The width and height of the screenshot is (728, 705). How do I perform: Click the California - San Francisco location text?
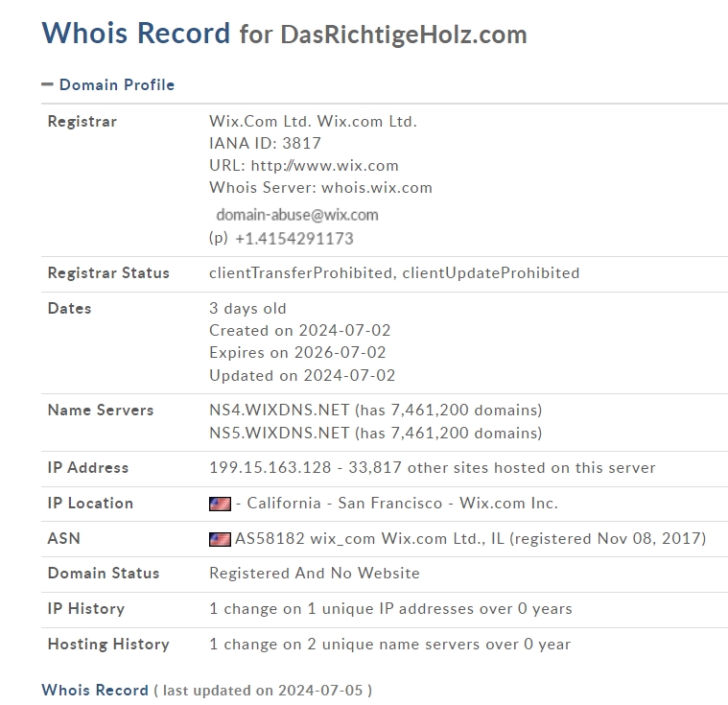coord(344,504)
